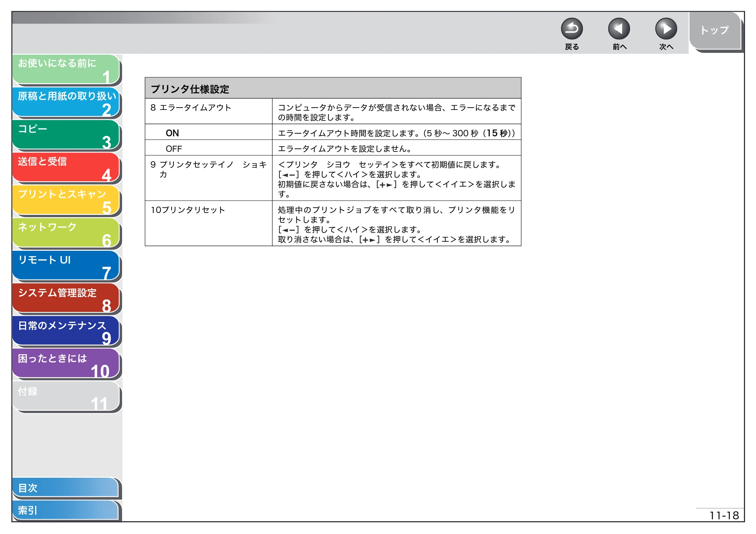
Task: Click page number 11-18
Action: pos(724,515)
